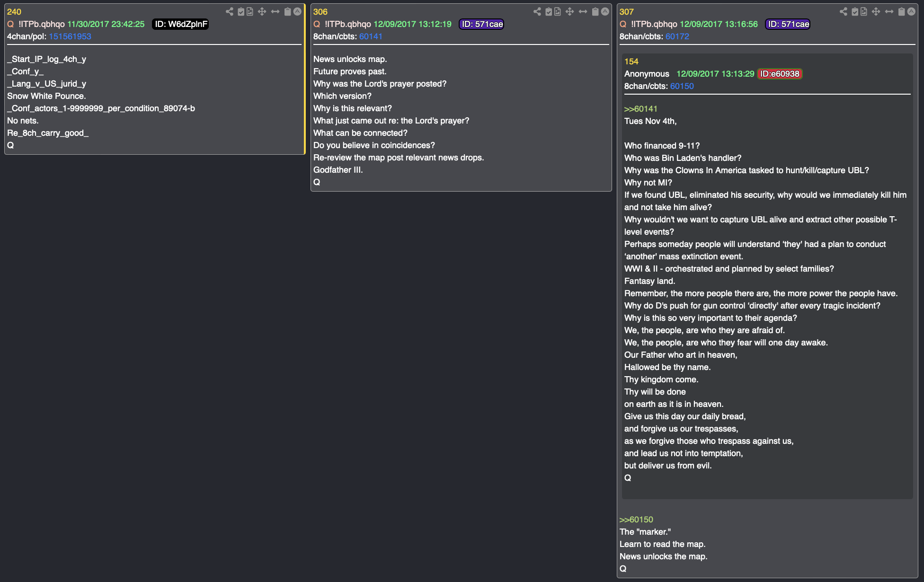Click the orange Q search icon on post 240
The height and width of the screenshot is (582, 924).
(10, 24)
